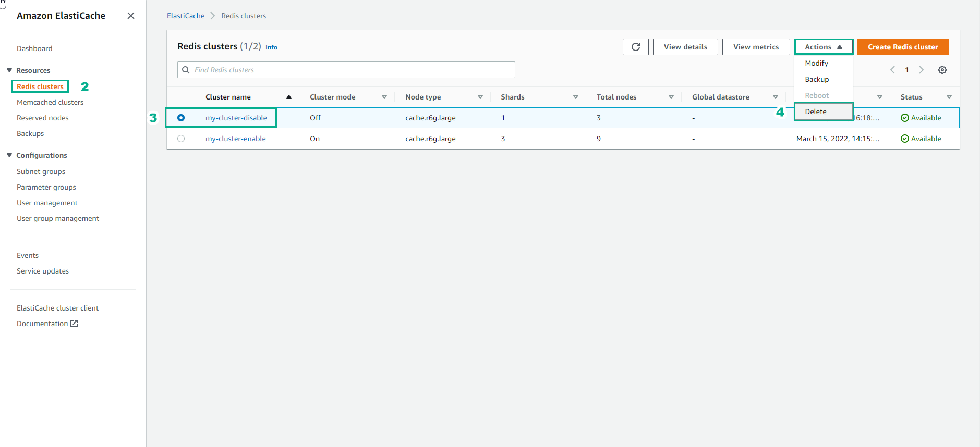Click the Documentation external link icon
Viewport: 980px width, 447px height.
pyautogui.click(x=74, y=324)
